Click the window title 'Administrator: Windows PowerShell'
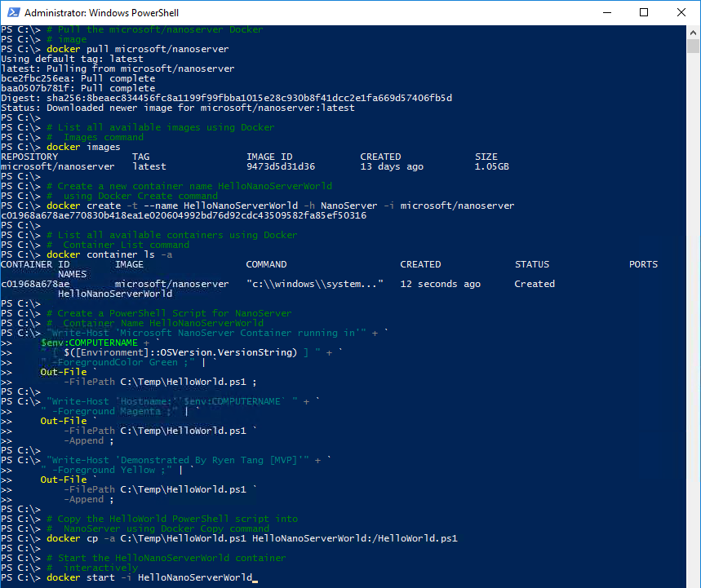The image size is (701, 588). click(101, 13)
